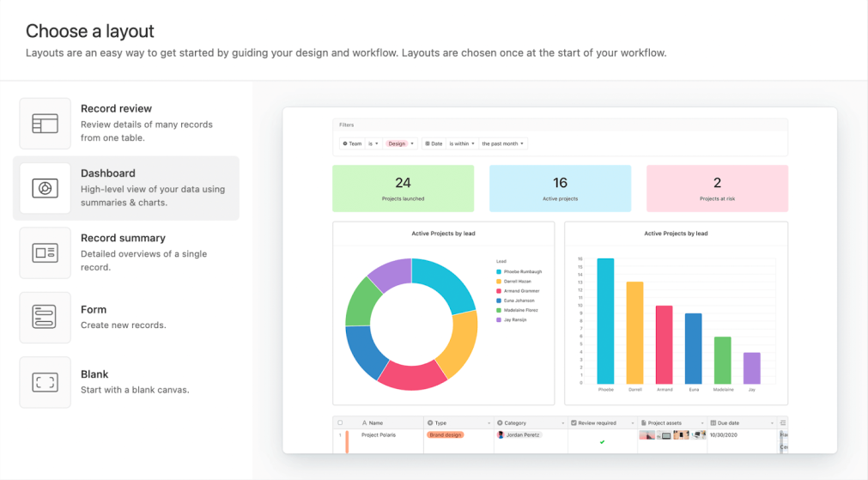
Task: Click the Record review layout icon
Action: point(45,124)
